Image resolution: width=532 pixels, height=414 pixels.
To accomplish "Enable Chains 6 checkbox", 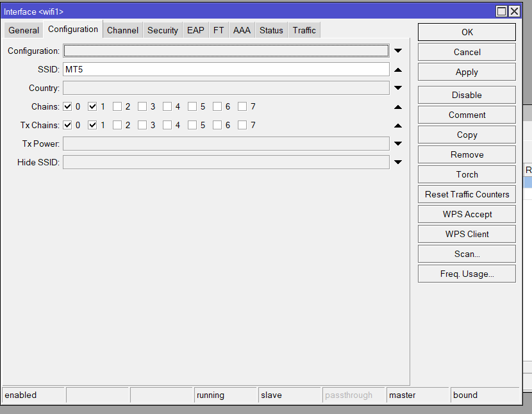I will click(x=217, y=106).
